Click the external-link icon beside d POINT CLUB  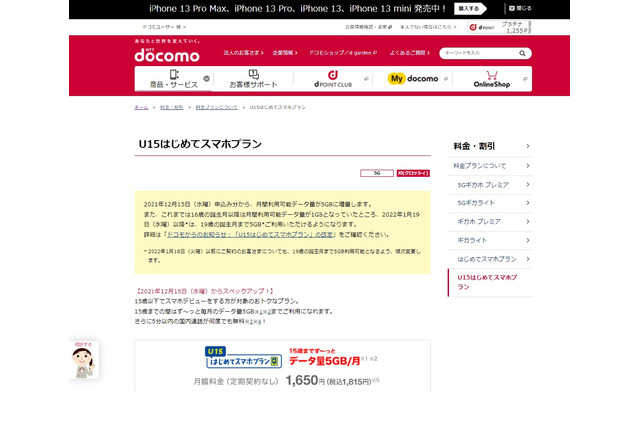[366, 79]
